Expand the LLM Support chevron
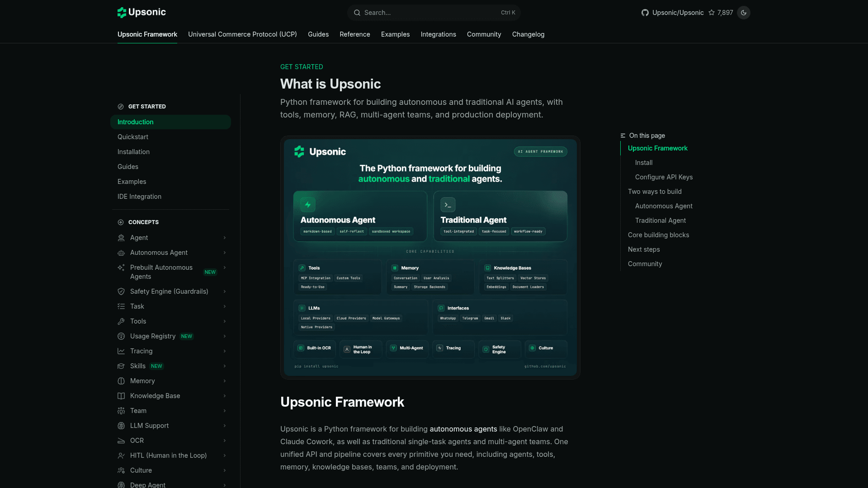 225,426
